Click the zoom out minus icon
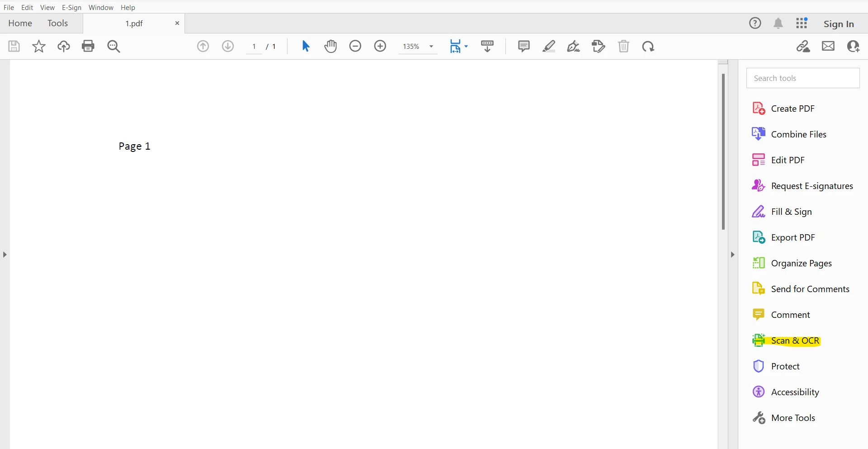Viewport: 868px width, 449px height. point(355,46)
